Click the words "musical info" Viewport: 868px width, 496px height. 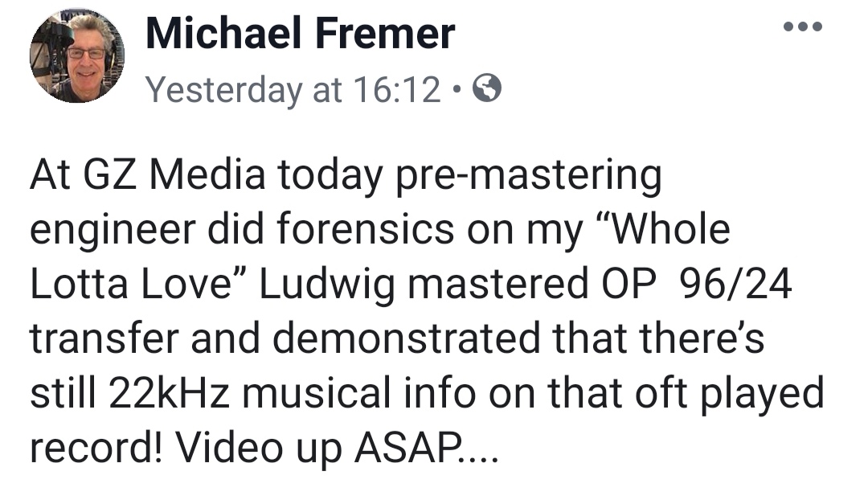pyautogui.click(x=410, y=394)
